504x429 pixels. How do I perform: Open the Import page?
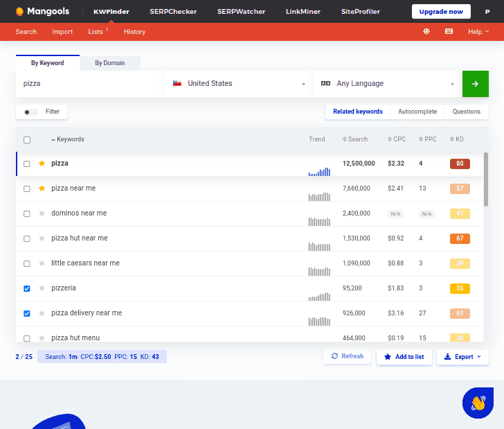click(x=62, y=32)
